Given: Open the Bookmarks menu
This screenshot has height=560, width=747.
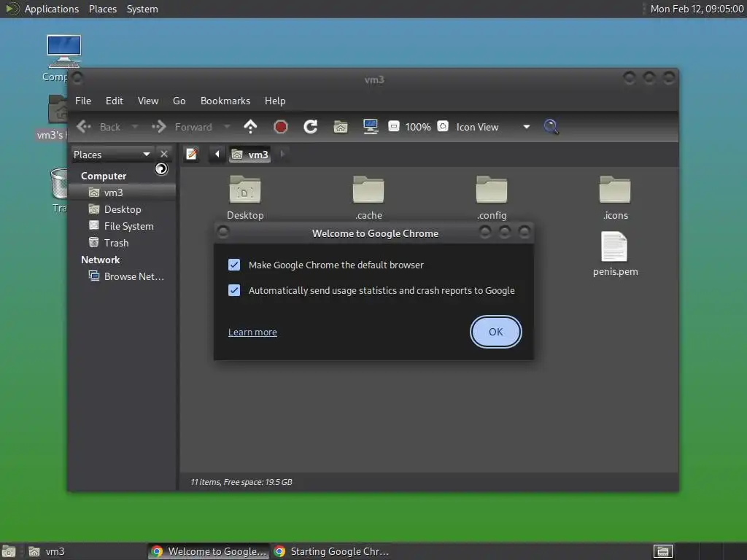Looking at the screenshot, I should [x=225, y=101].
